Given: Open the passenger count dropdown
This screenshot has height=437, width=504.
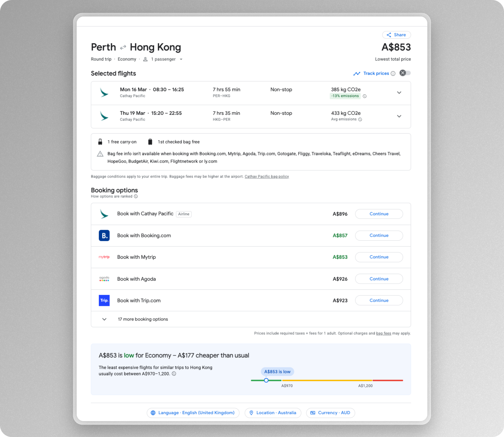Looking at the screenshot, I should (181, 59).
